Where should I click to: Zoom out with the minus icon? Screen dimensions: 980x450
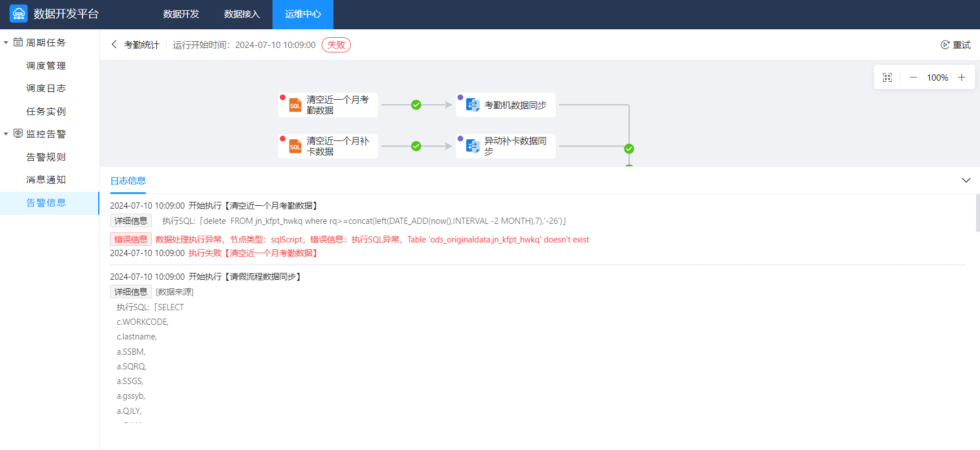tap(913, 78)
